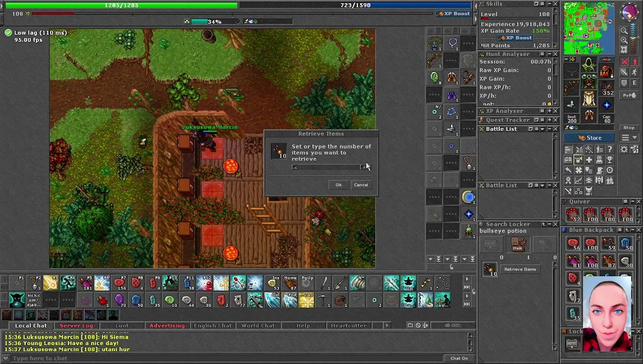The height and width of the screenshot is (364, 643).
Task: Click the Stop button
Action: (629, 128)
